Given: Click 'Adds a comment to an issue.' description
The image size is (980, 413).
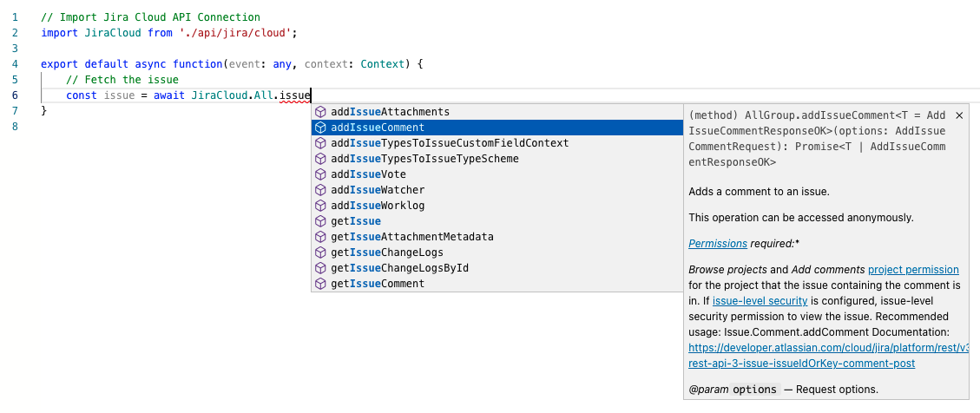Looking at the screenshot, I should 760,192.
